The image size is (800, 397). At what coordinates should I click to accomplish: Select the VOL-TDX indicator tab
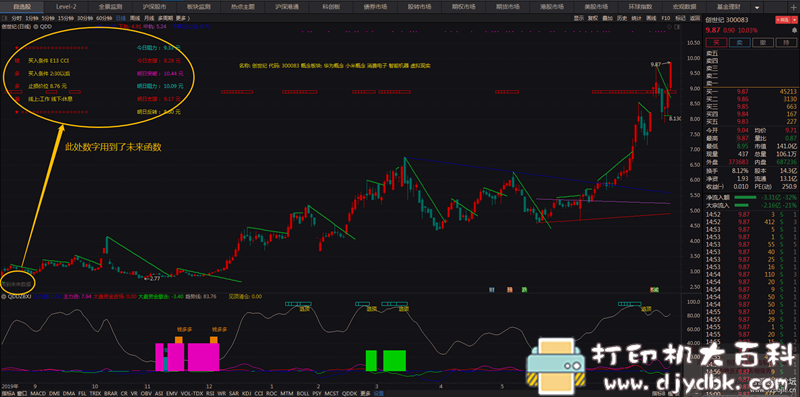[x=191, y=393]
